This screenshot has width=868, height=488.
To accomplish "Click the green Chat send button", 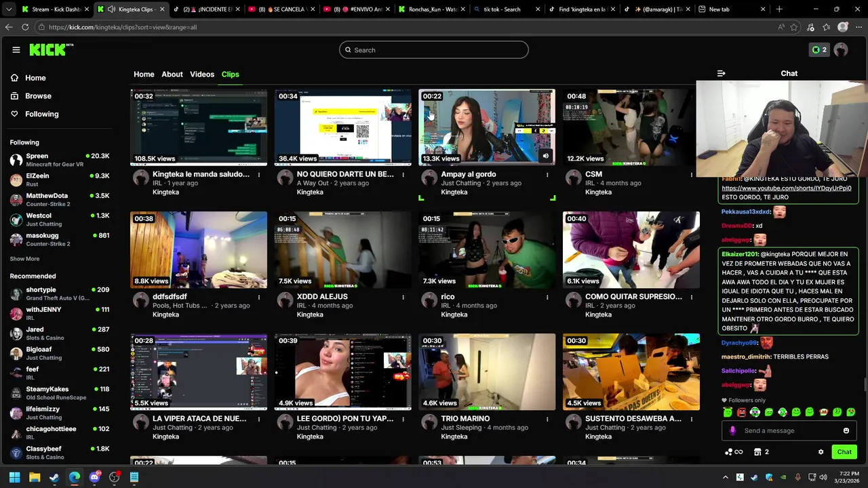I will (844, 452).
